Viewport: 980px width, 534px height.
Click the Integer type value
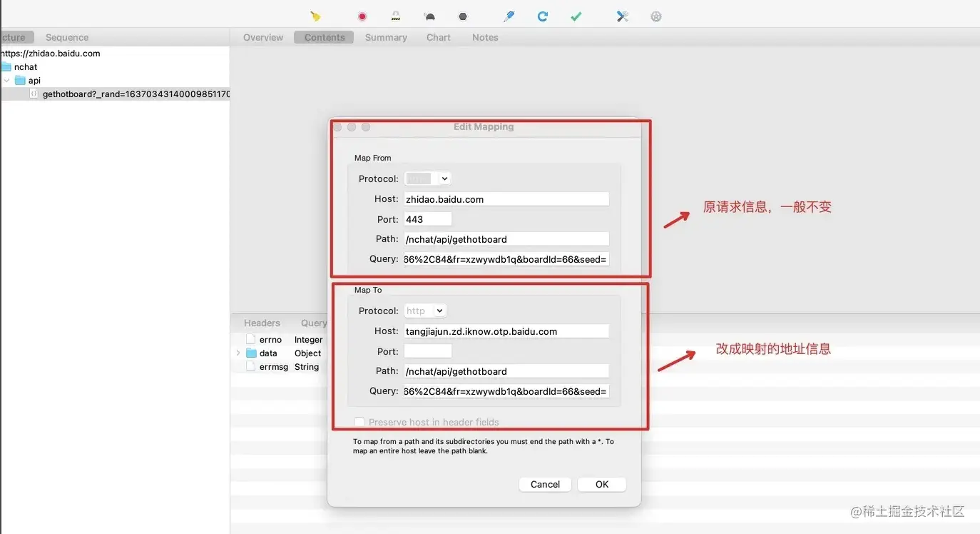tap(309, 340)
